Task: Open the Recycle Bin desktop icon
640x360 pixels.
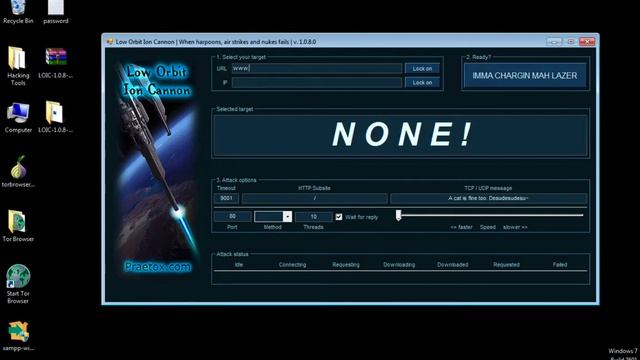Action: [18, 11]
